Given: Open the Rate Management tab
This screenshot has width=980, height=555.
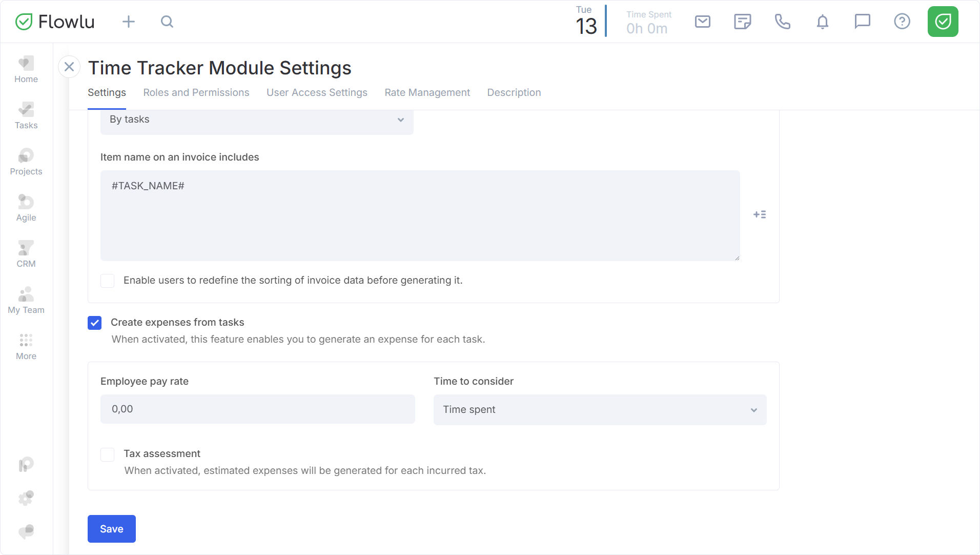Looking at the screenshot, I should point(427,93).
